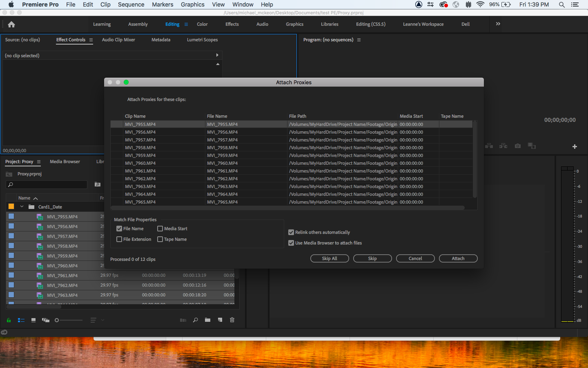Open the Apple menu
This screenshot has height=368, width=588.
(x=11, y=4)
